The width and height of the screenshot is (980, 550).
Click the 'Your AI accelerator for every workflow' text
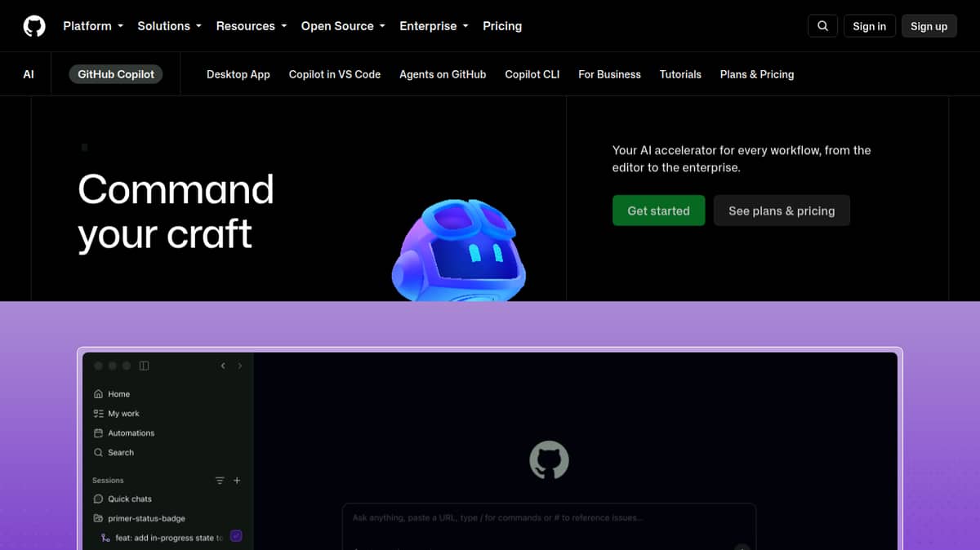742,159
